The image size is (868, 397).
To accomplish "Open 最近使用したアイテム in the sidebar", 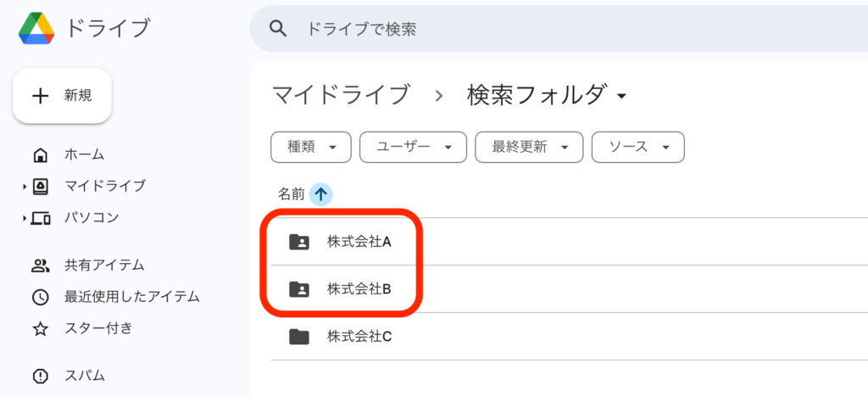I will click(x=131, y=297).
